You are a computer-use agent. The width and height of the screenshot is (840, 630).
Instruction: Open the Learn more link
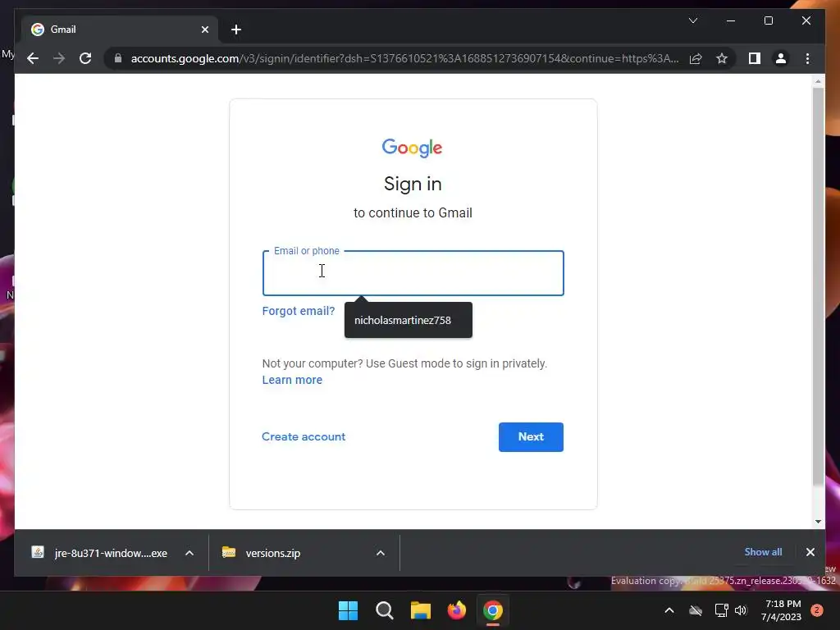point(292,380)
